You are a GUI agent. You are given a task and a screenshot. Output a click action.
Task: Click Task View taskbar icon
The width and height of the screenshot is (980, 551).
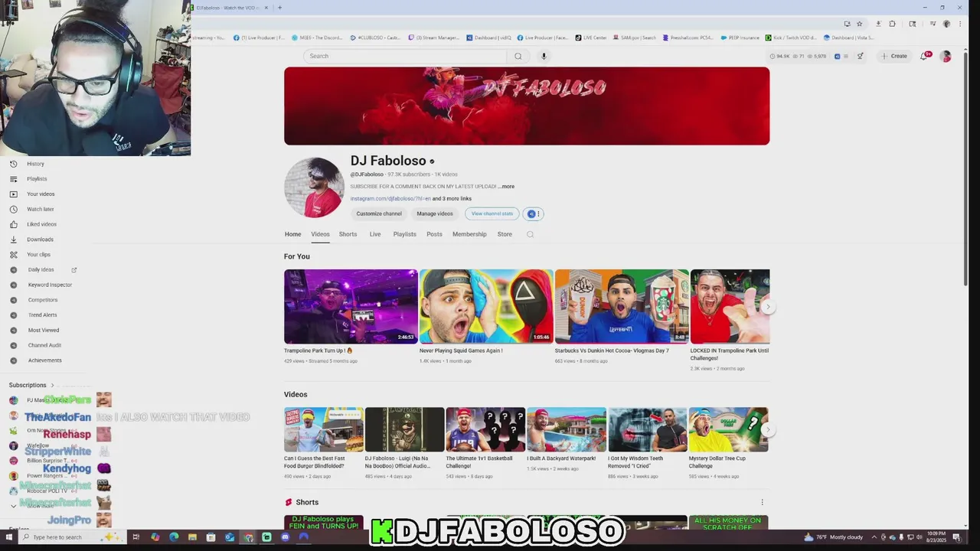click(x=136, y=537)
